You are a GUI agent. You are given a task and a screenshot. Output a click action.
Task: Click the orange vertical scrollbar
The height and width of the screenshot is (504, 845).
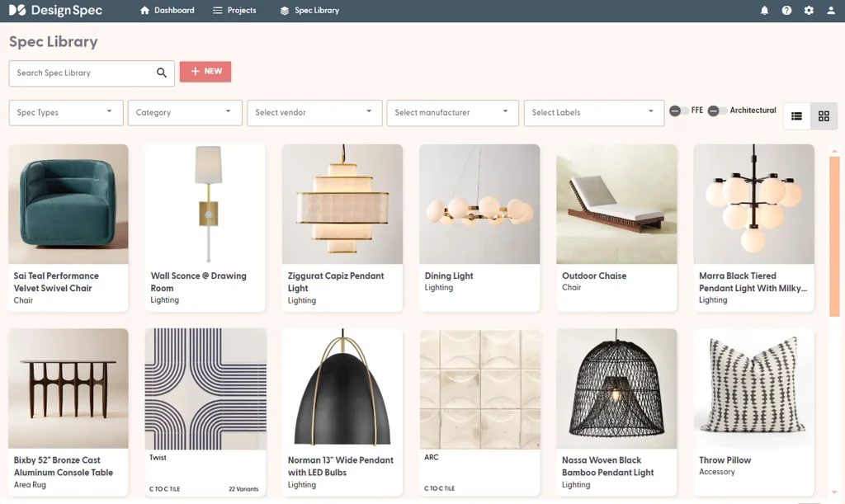834,235
